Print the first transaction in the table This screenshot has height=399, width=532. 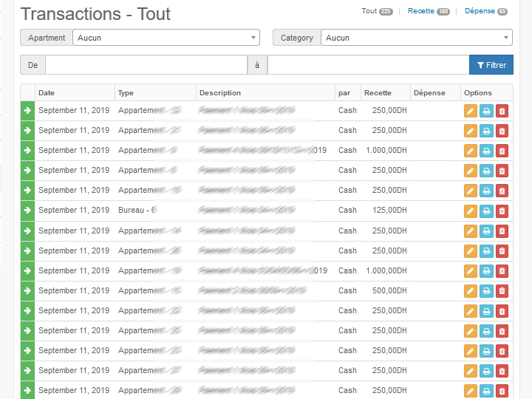tap(486, 111)
